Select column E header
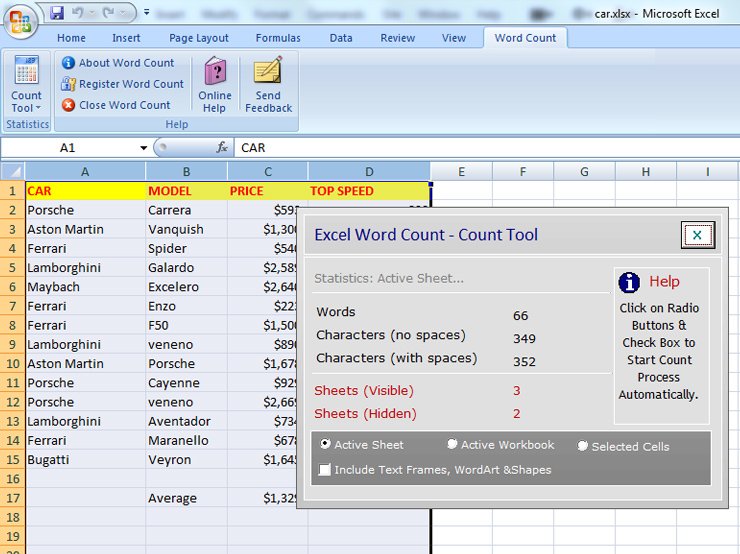 (x=461, y=171)
